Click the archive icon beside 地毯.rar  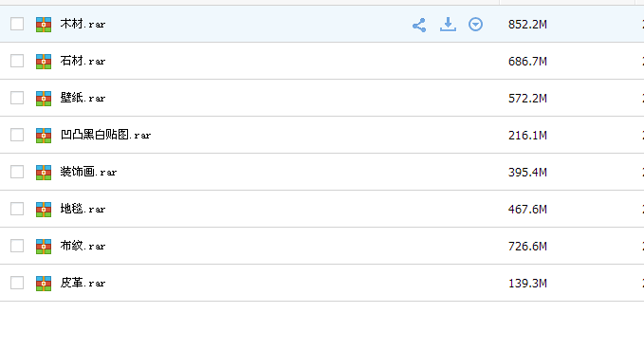pyautogui.click(x=44, y=210)
